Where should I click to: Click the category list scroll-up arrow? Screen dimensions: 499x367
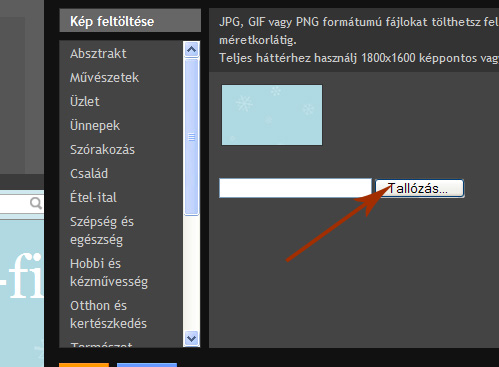(x=192, y=49)
